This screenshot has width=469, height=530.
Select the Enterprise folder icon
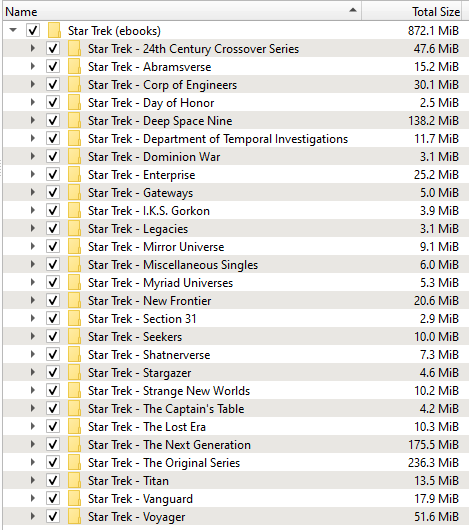(74, 174)
